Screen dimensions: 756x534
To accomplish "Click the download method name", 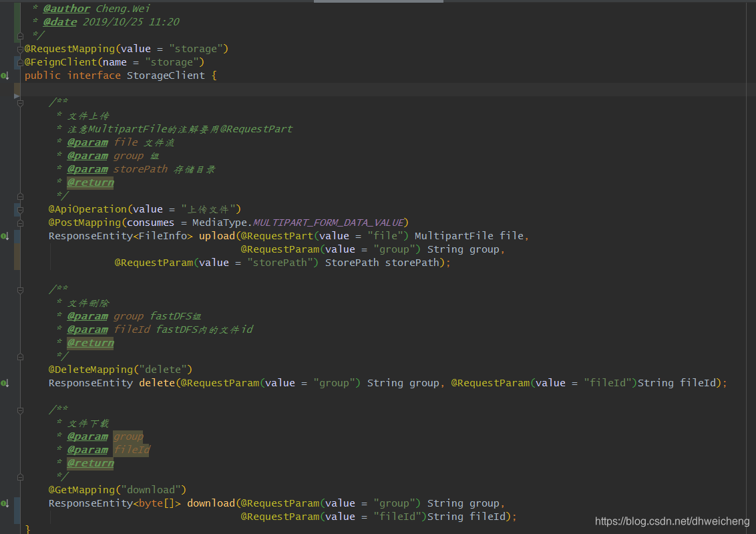I will 211,503.
